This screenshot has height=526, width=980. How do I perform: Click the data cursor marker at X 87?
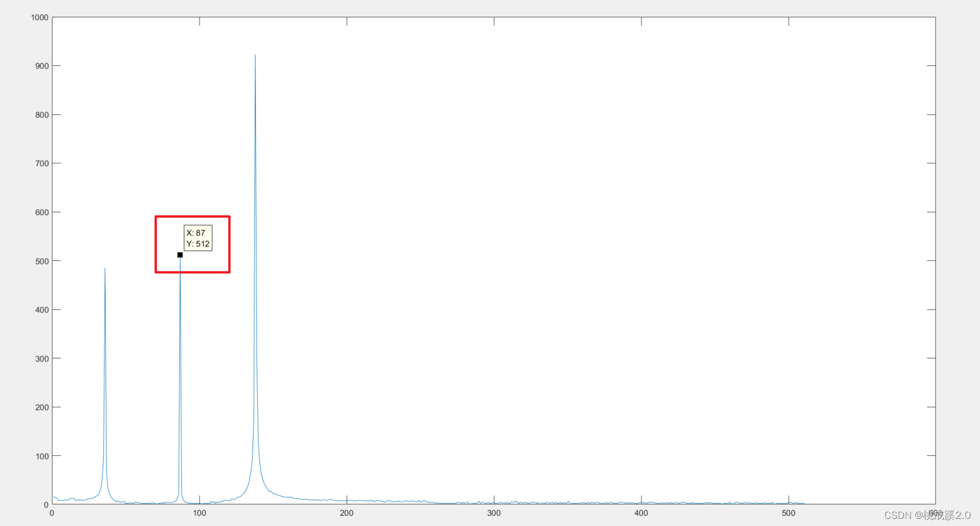[x=180, y=255]
